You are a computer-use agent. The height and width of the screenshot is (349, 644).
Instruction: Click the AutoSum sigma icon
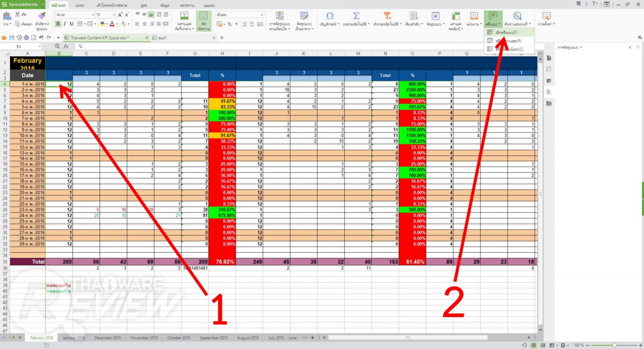pos(356,16)
